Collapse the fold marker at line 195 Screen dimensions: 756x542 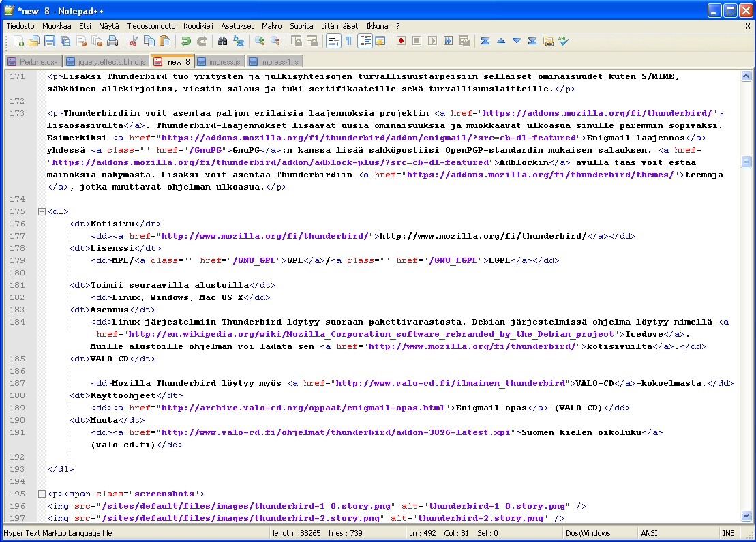pyautogui.click(x=42, y=494)
